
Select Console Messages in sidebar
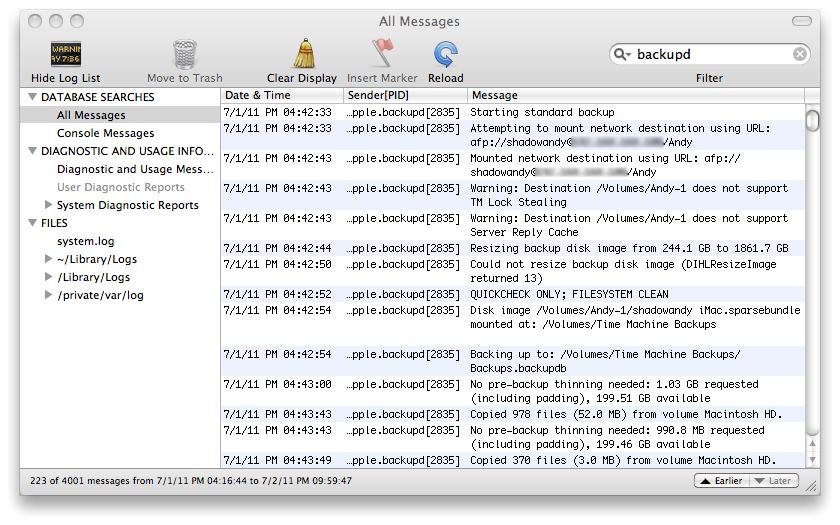(105, 133)
